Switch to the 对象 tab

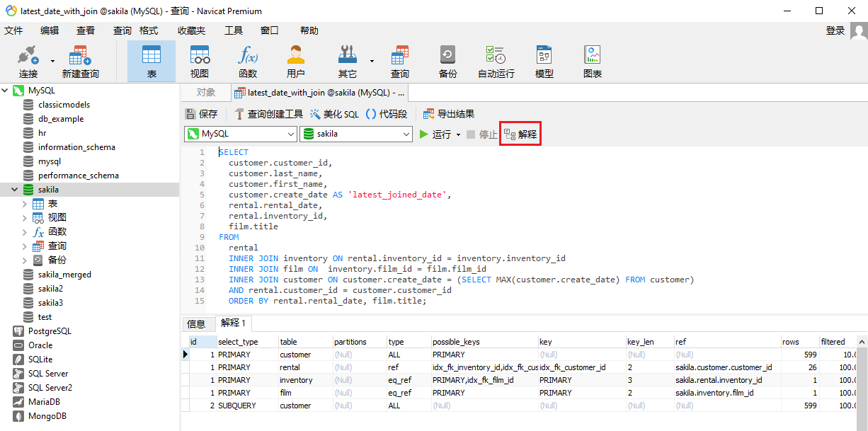coord(206,92)
